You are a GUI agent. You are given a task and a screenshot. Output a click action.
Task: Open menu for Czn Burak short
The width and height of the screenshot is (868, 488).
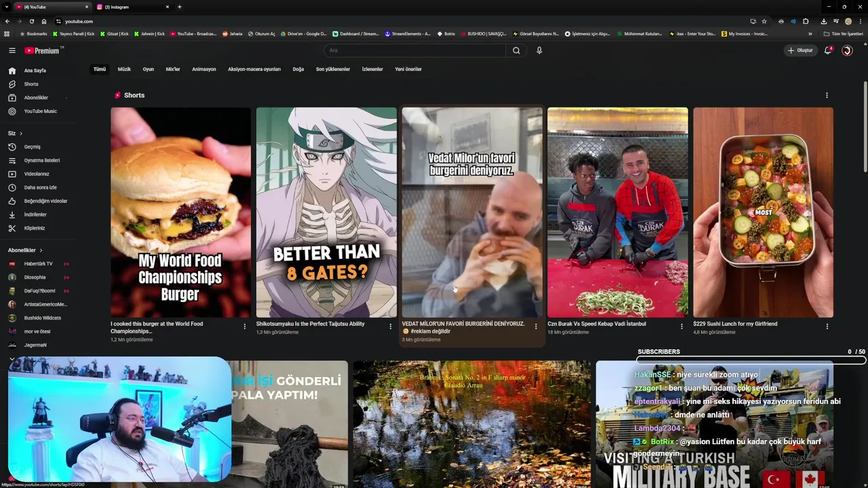(682, 327)
